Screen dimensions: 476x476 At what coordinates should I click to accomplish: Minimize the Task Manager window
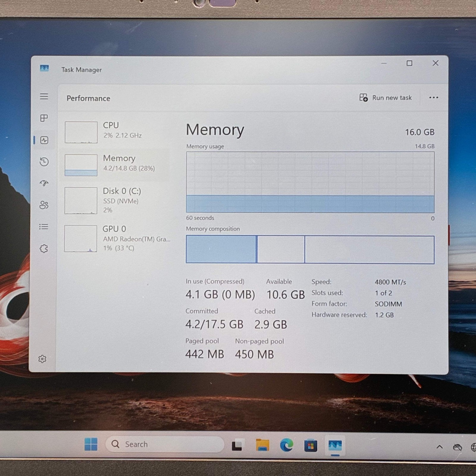click(x=384, y=63)
